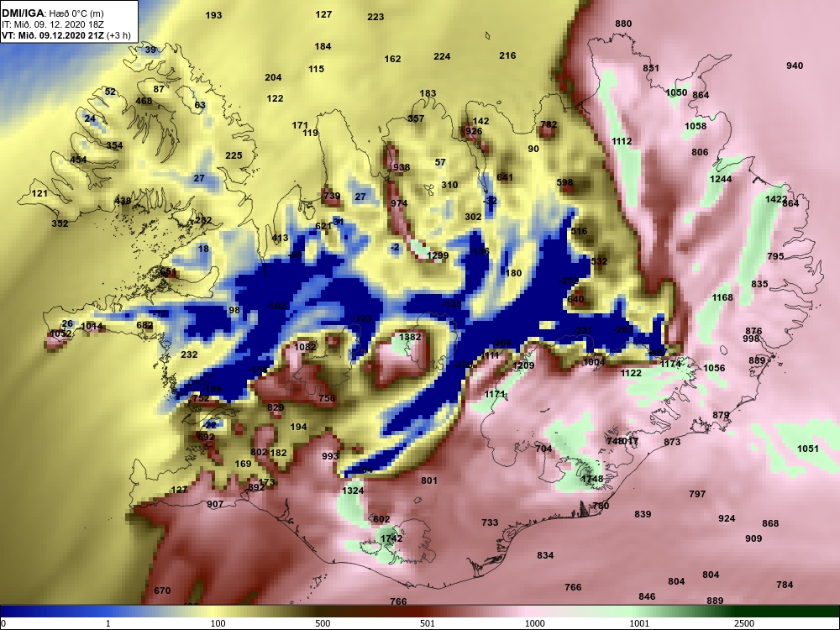Click the map value '1244'

[x=721, y=179]
